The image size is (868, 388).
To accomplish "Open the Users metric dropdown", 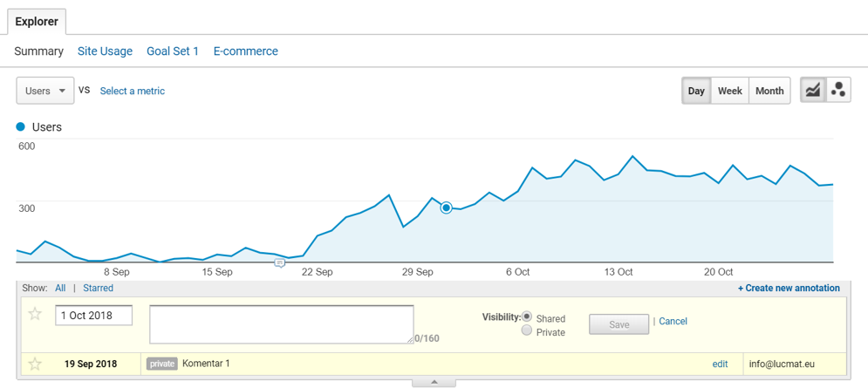I will coord(45,91).
